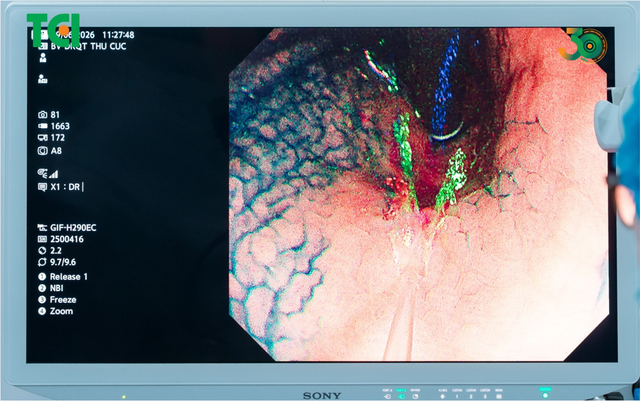Click the 2.2 channel size value
Image resolution: width=640 pixels, height=401 pixels.
pos(56,250)
